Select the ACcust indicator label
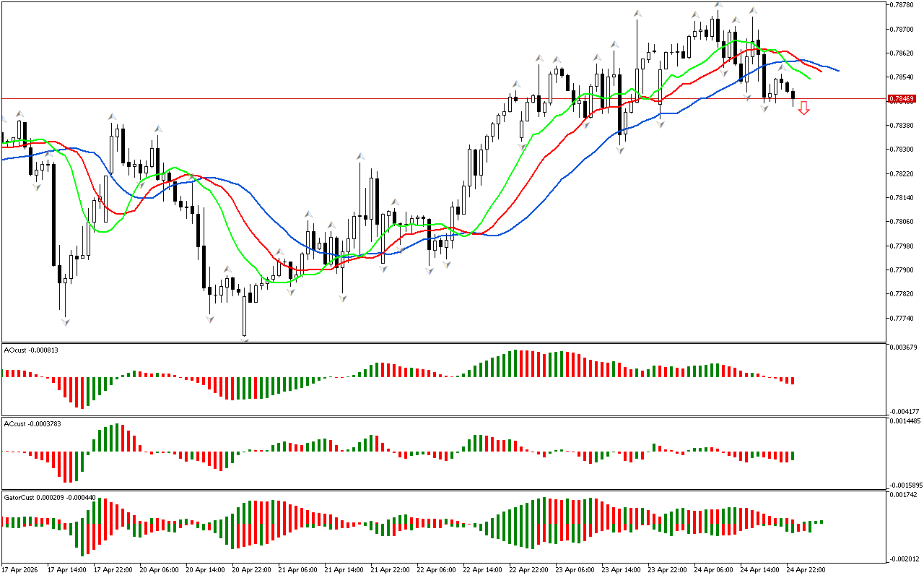This screenshot has width=924, height=578. 32,423
